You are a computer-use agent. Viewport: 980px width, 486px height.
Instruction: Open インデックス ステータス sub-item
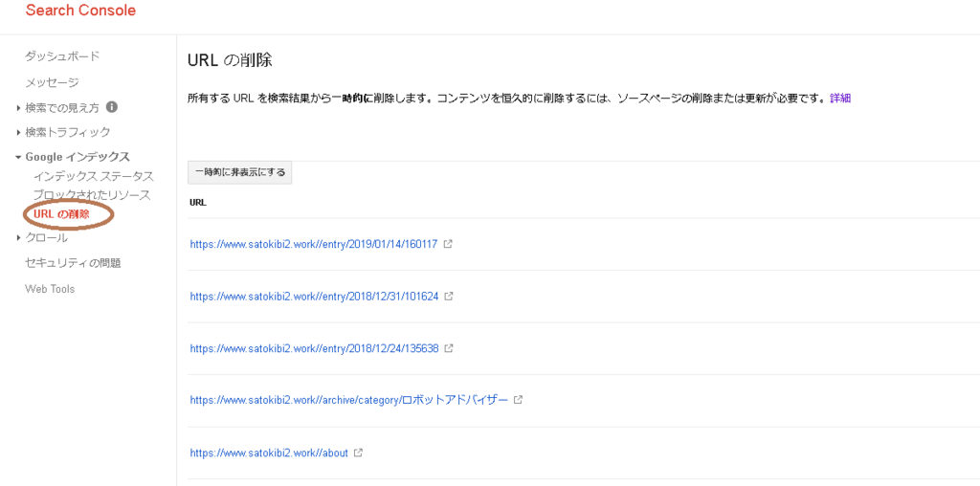point(94,176)
